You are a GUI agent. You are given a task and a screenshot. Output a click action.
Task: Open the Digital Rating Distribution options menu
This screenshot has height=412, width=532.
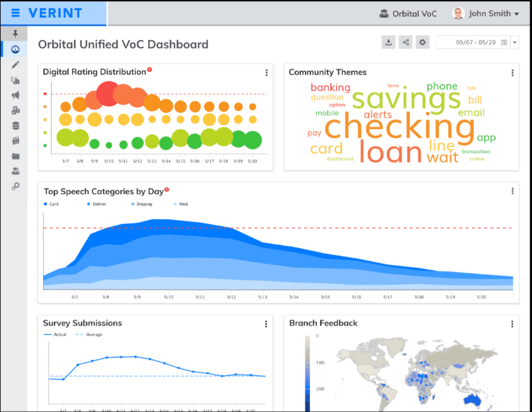pos(266,72)
